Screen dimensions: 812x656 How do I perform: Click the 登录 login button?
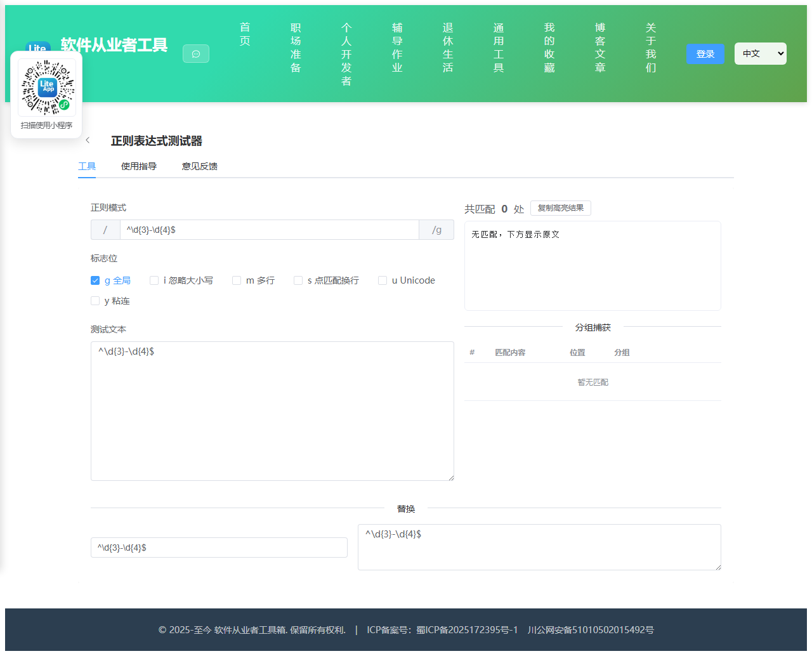click(705, 54)
